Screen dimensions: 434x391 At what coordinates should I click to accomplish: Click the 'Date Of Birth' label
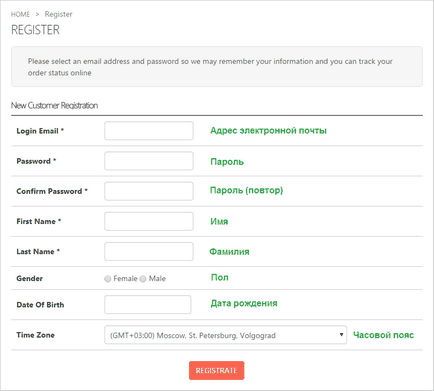(x=40, y=305)
